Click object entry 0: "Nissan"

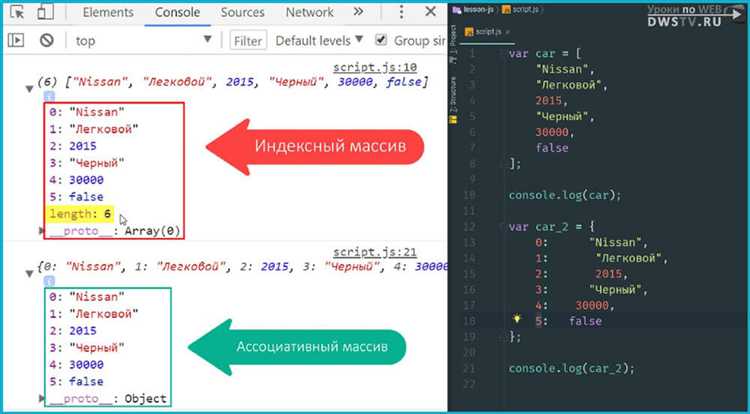tap(87, 297)
